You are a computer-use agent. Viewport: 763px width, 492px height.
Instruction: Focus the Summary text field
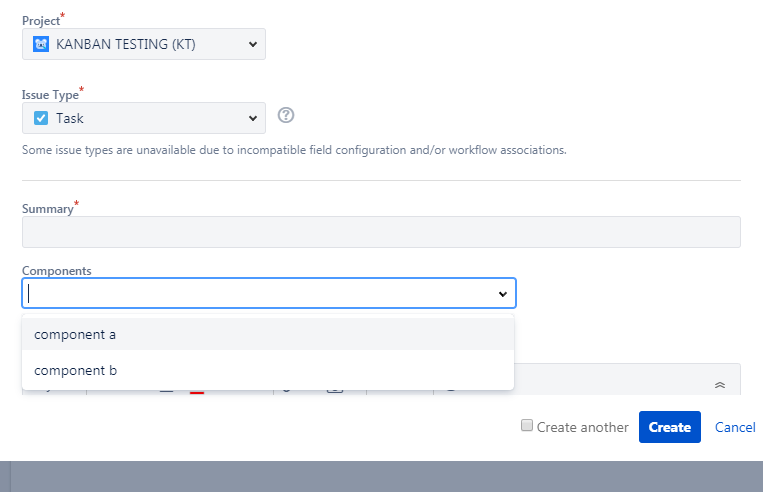[381, 232]
